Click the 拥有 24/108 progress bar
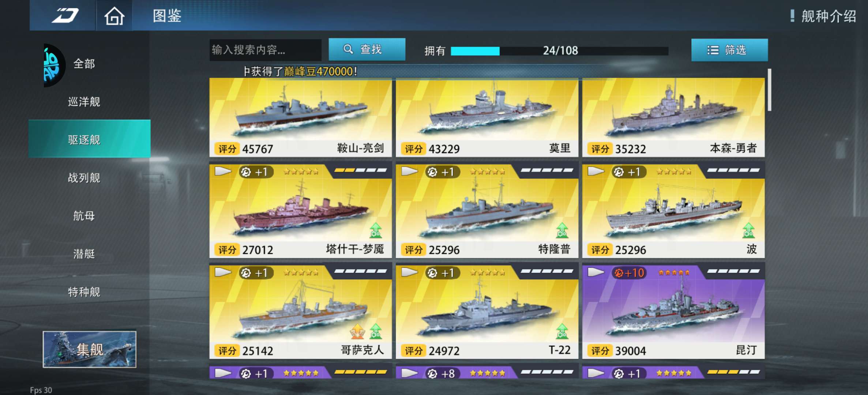This screenshot has height=395, width=868. point(559,50)
